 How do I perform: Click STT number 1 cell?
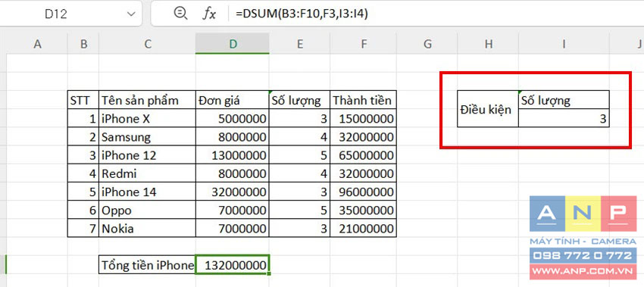(83, 118)
